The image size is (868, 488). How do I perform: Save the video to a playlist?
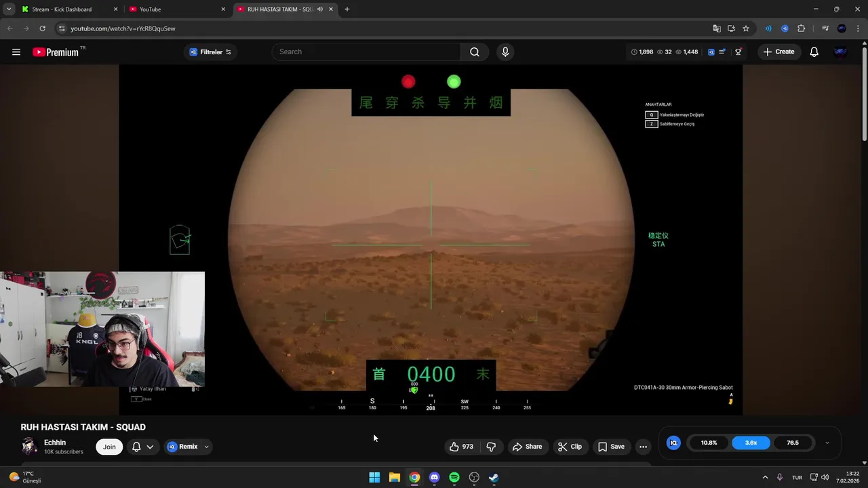point(611,447)
